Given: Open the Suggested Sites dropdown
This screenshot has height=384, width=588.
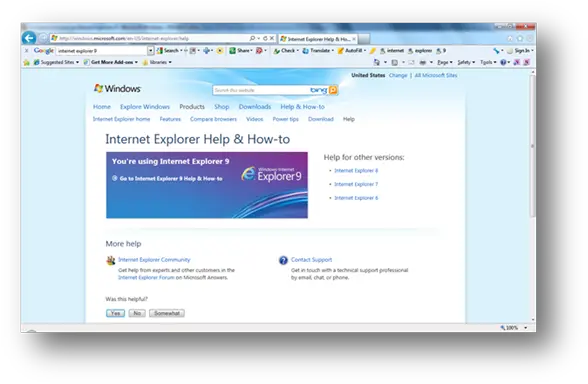Looking at the screenshot, I should 56,62.
